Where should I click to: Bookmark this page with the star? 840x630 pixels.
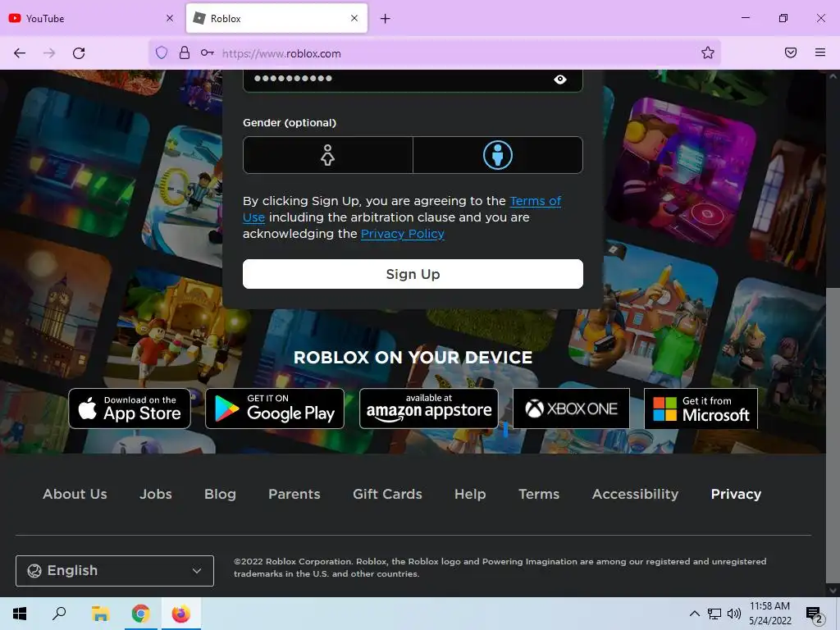[708, 52]
